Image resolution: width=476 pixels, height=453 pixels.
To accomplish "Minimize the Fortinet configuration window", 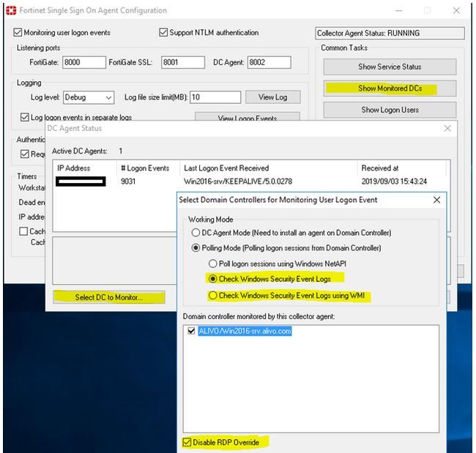I will (399, 11).
